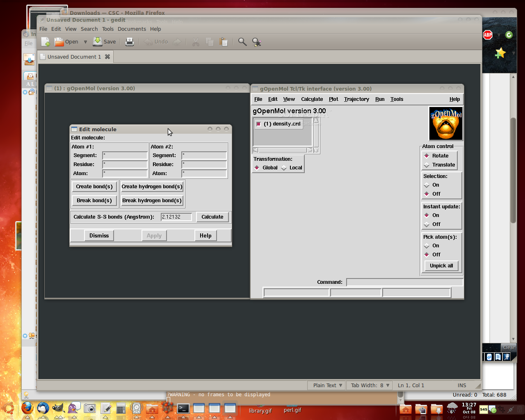Open the terminal from the dock

tap(183, 408)
